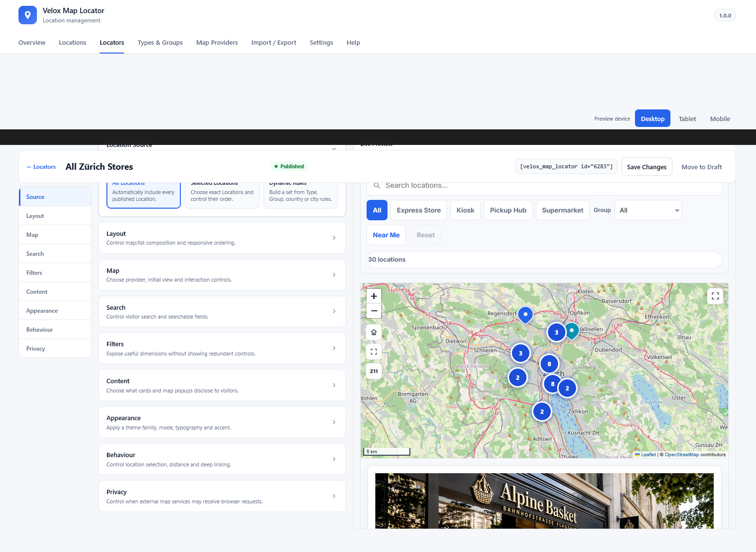Screen dimensions: 756x552
Task: Open the Overview tab
Action: tap(32, 43)
